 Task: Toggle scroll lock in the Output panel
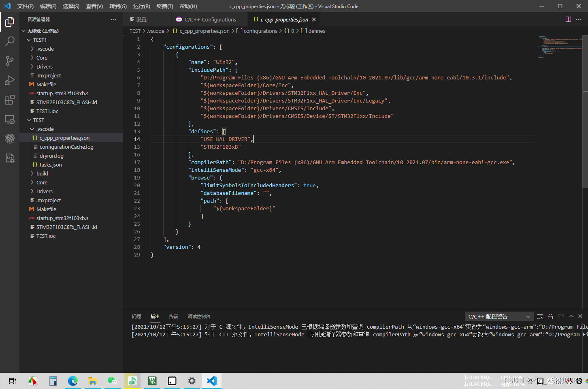point(550,316)
